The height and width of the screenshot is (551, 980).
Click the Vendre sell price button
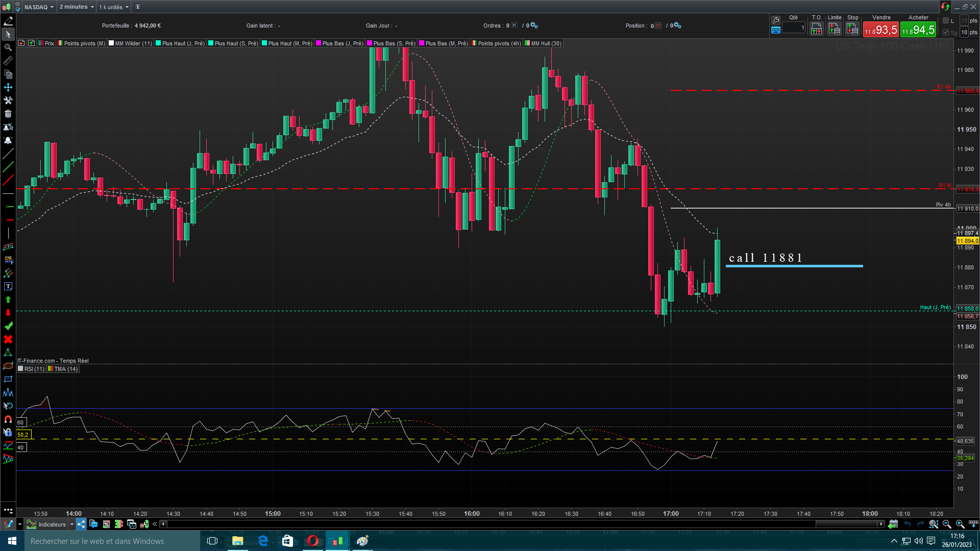click(x=880, y=30)
